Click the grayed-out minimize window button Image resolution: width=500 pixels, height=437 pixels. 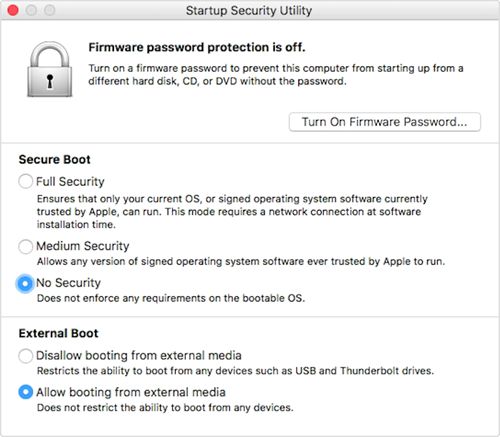coord(31,10)
